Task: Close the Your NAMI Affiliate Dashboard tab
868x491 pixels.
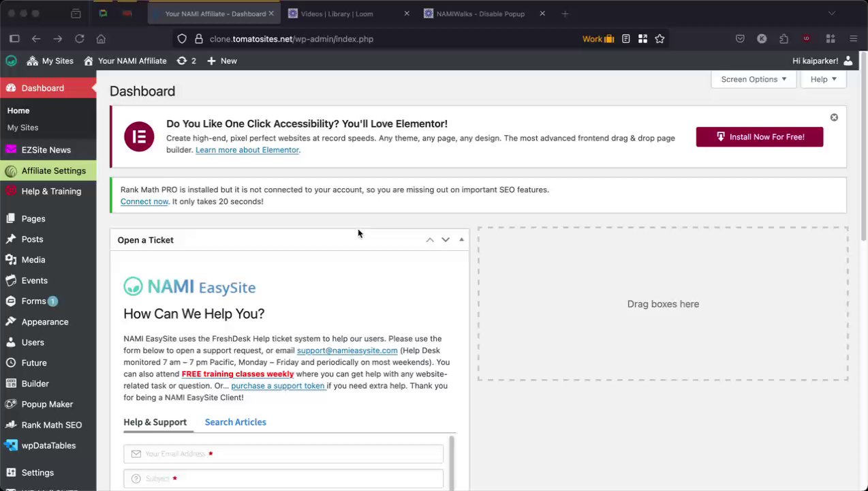Action: (271, 14)
